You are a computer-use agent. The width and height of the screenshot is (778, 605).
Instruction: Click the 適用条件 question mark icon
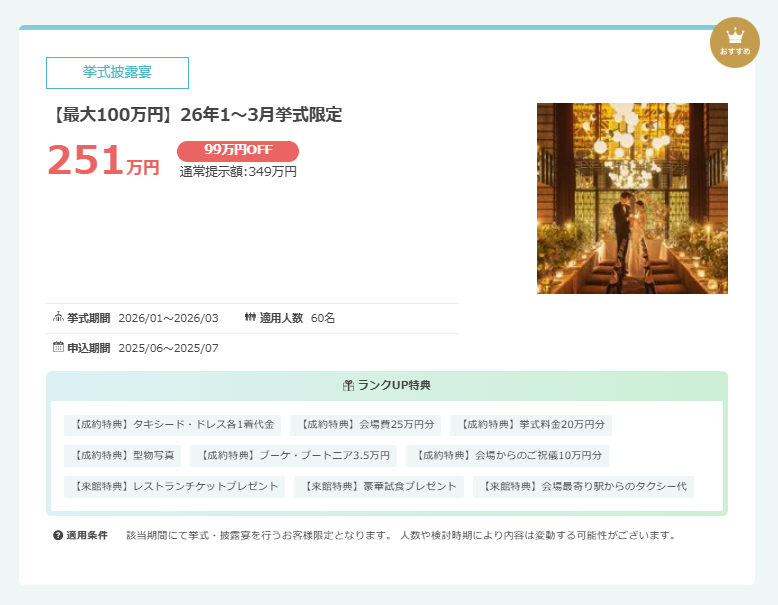58,535
